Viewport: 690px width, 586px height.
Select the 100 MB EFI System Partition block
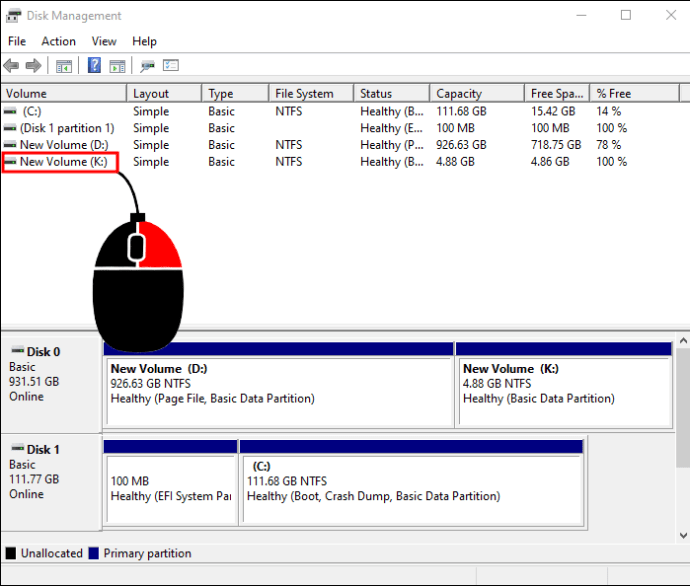[x=170, y=488]
